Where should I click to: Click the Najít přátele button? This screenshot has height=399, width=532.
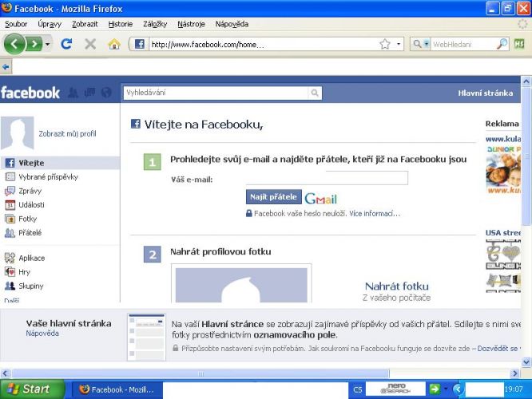pyautogui.click(x=273, y=197)
